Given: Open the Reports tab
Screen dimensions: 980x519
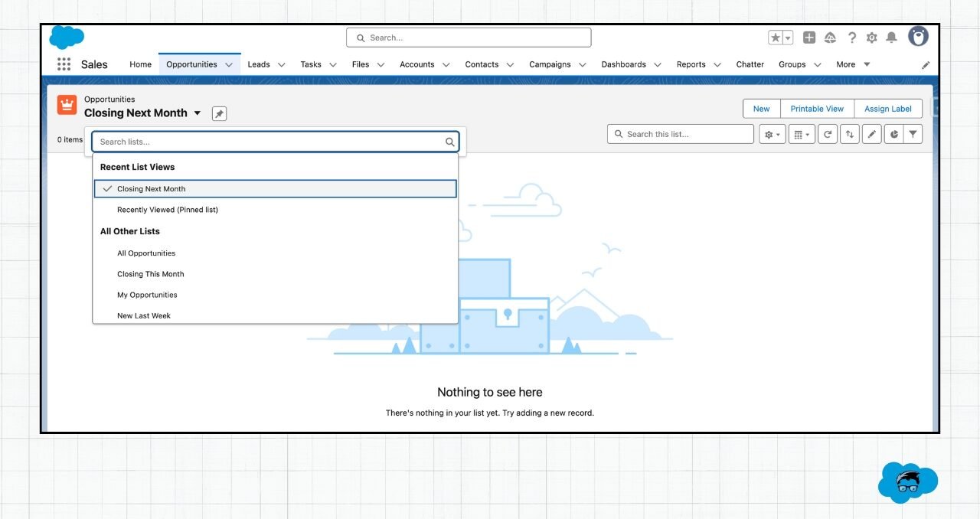Looking at the screenshot, I should click(x=691, y=64).
